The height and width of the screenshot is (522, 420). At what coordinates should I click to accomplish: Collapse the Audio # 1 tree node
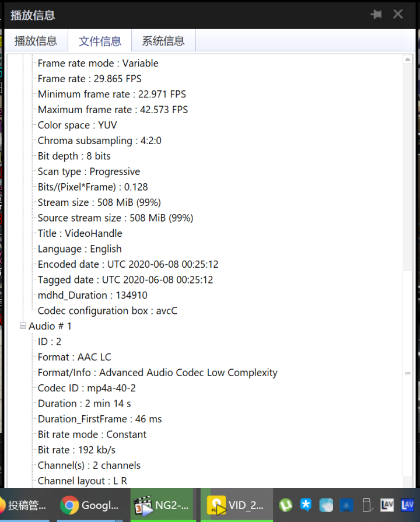point(23,326)
